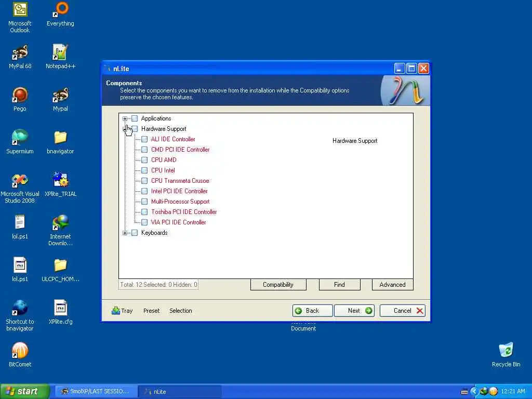Proceed with the Next button
Image resolution: width=532 pixels, height=399 pixels.
pyautogui.click(x=354, y=311)
